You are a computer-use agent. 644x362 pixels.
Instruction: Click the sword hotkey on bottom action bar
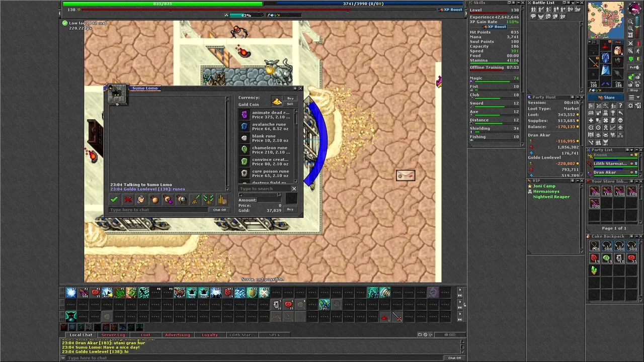397,317
